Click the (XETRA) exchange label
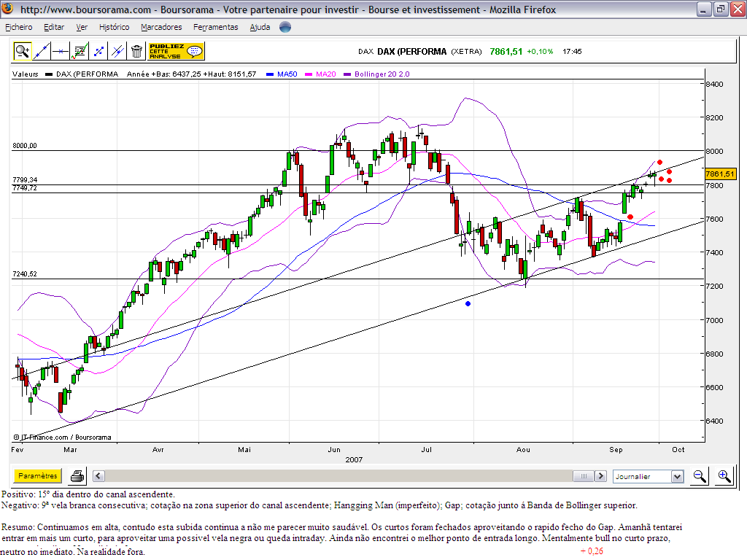The image size is (747, 560). point(466,52)
